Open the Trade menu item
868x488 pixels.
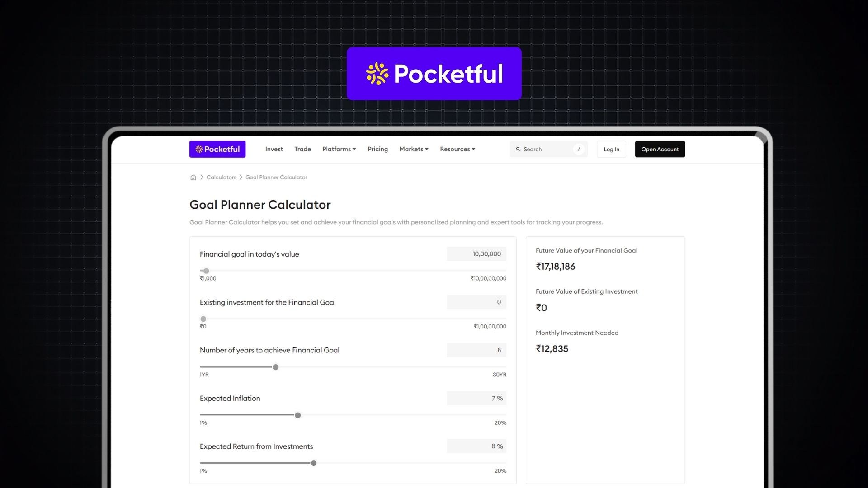point(302,149)
